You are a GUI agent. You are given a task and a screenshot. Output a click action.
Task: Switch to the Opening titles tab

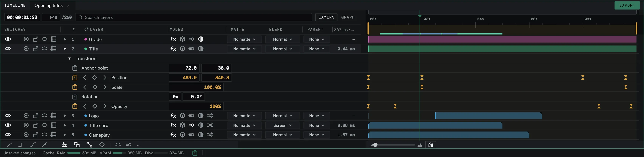[49, 5]
